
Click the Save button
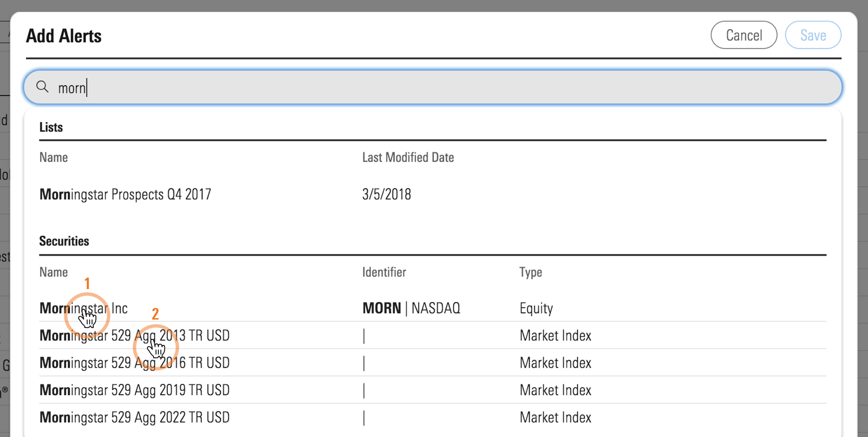[813, 35]
